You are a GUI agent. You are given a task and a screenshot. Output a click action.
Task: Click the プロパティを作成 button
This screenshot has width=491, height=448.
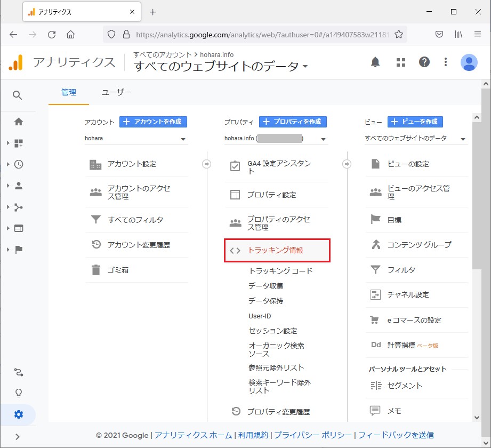click(293, 122)
